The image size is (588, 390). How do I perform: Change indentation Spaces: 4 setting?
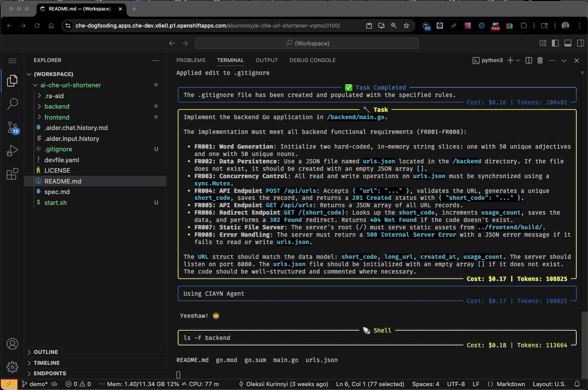[x=426, y=384]
